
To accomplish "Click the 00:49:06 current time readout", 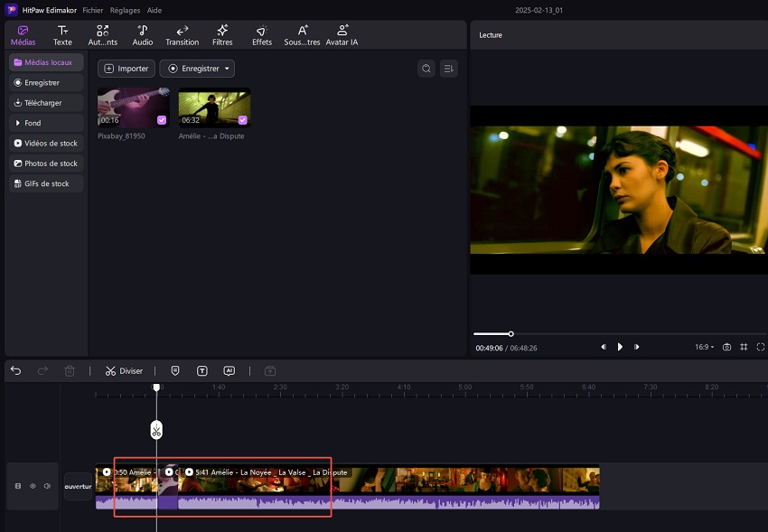I will tap(489, 348).
